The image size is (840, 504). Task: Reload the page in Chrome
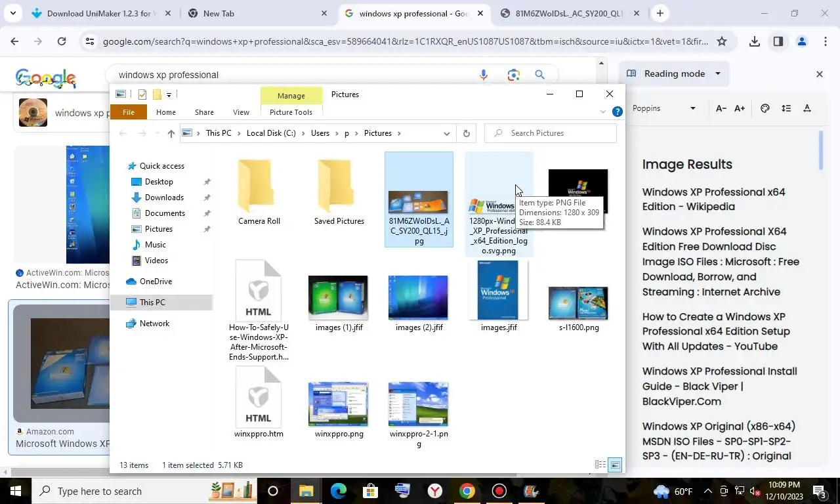(x=62, y=41)
